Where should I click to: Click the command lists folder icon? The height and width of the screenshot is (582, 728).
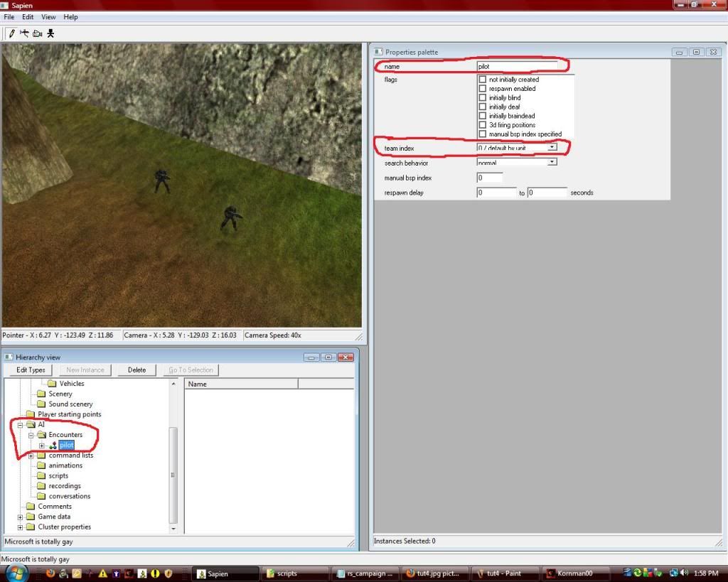(x=41, y=456)
